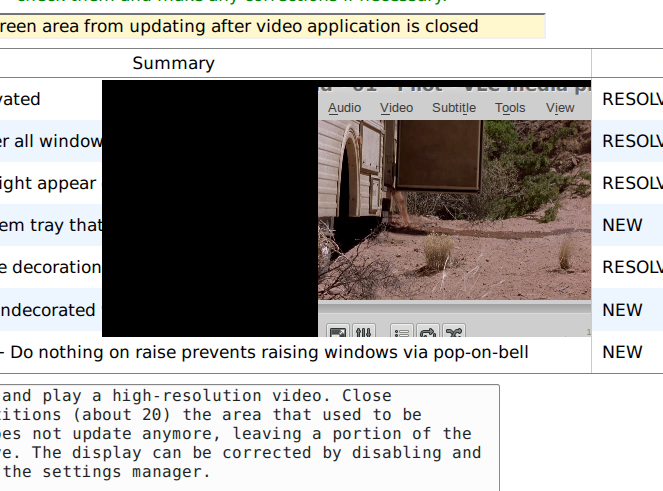
Task: Enable VLC shuffle random playback
Action: [453, 331]
